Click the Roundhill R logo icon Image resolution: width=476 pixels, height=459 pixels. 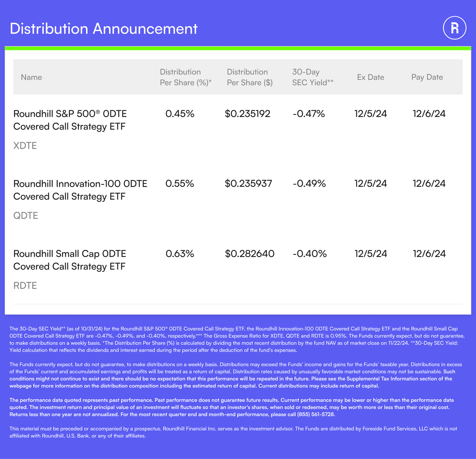455,28
